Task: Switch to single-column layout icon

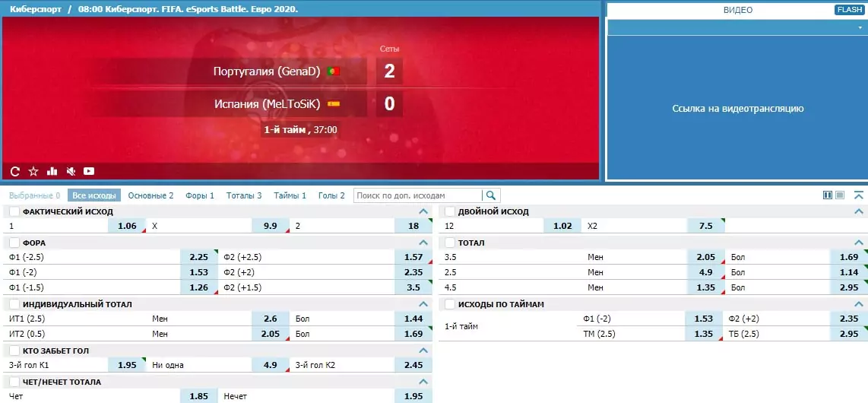Action: click(840, 195)
